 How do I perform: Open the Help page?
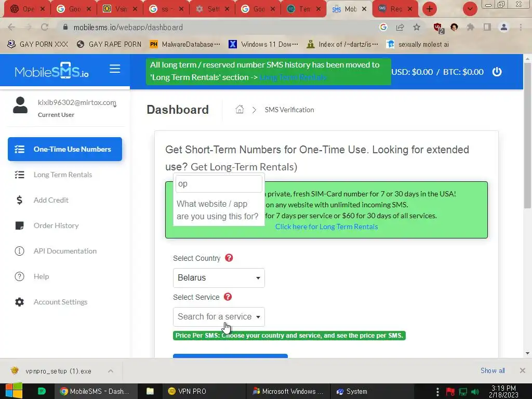[41, 276]
